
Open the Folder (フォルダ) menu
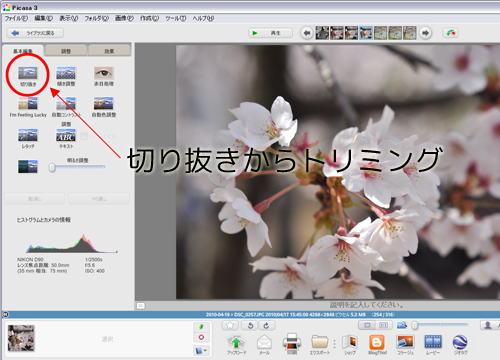[97, 18]
